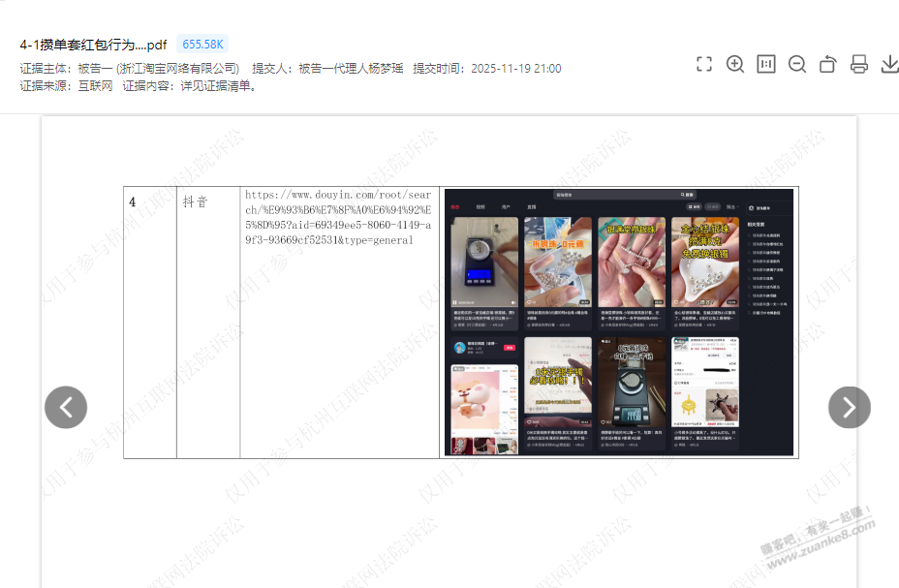
Task: Go to previous page with left arrow
Action: point(66,408)
